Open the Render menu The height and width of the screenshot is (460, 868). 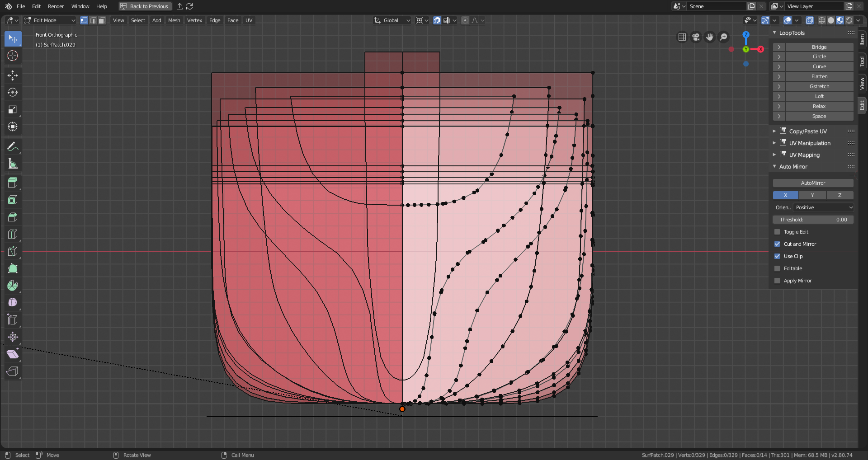point(56,6)
